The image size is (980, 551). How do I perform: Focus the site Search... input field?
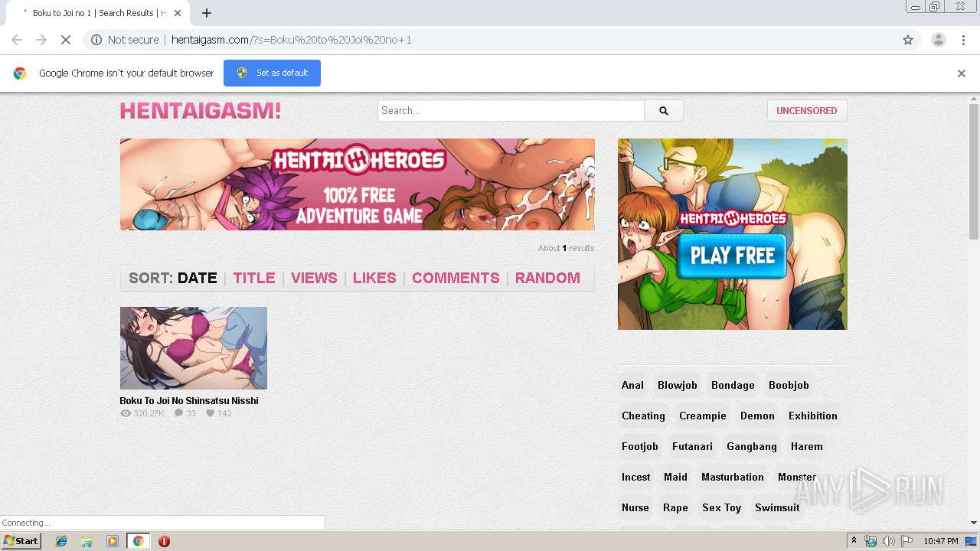click(x=511, y=111)
